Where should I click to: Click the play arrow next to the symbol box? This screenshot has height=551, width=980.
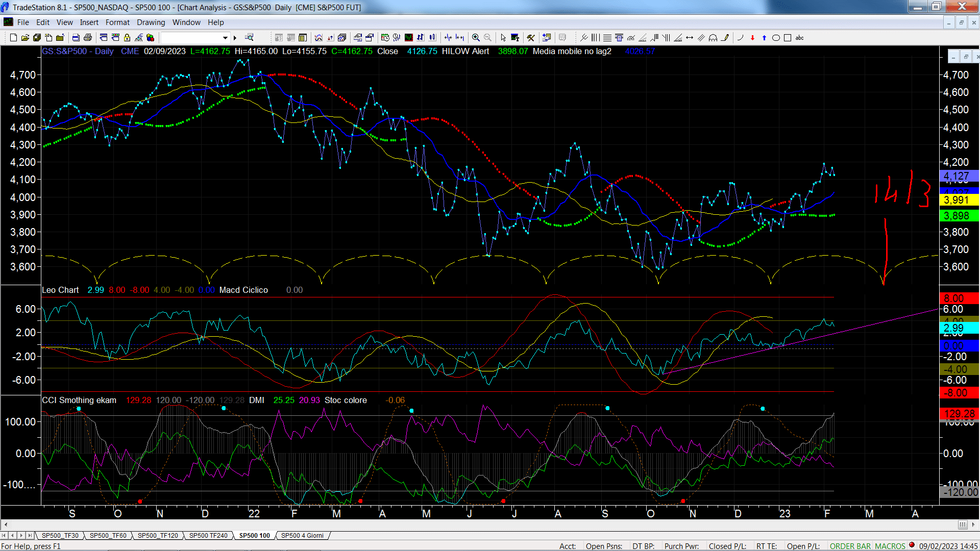235,38
